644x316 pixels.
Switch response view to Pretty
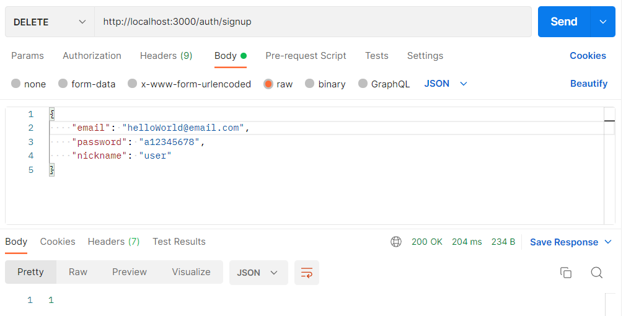[x=30, y=272]
